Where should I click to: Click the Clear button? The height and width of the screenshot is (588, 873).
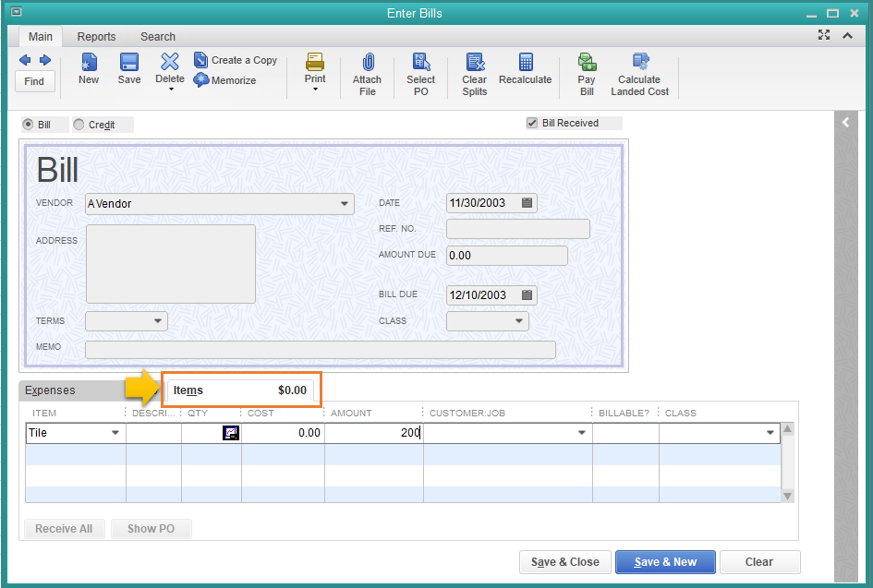point(759,562)
